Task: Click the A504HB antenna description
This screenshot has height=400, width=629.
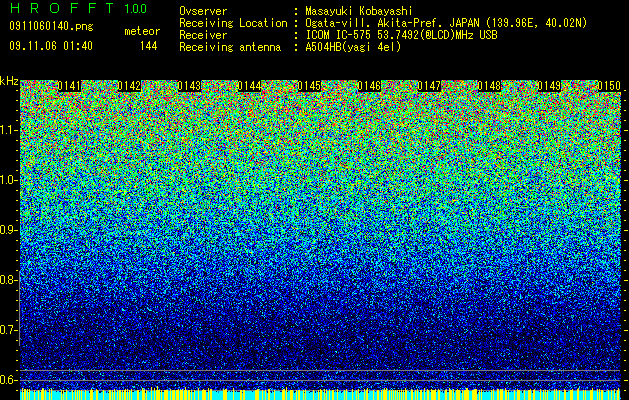Action: (x=353, y=47)
